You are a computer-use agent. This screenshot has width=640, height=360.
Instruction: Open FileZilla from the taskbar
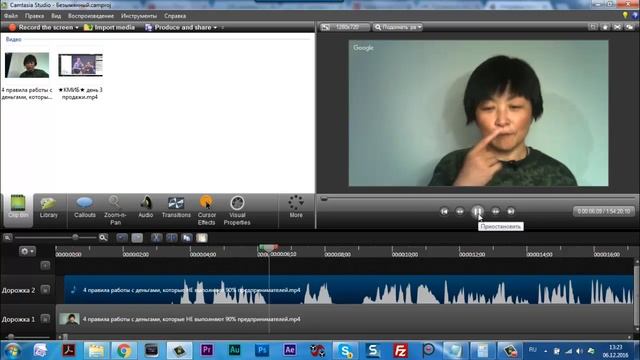[x=400, y=350]
